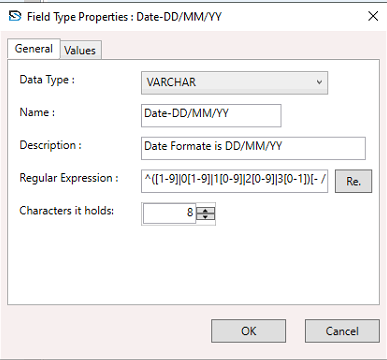The width and height of the screenshot is (387, 360).
Task: Click the Re. button beside the regex
Action: click(x=353, y=181)
